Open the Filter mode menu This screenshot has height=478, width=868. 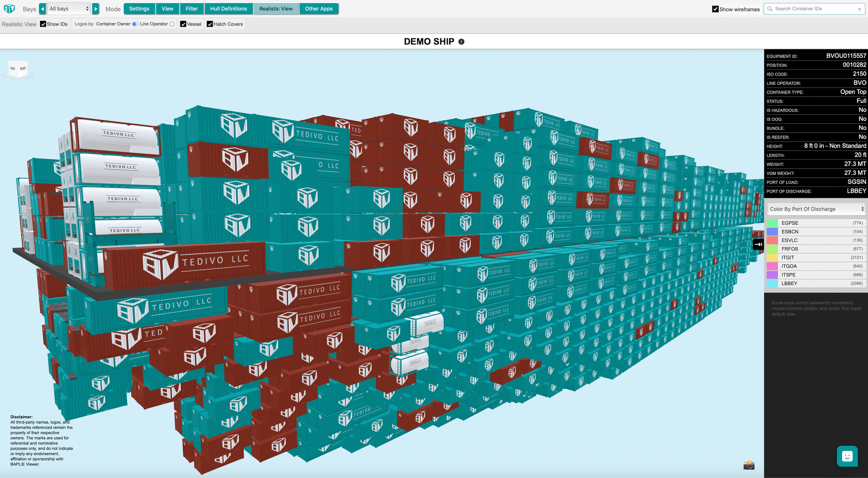(x=191, y=9)
